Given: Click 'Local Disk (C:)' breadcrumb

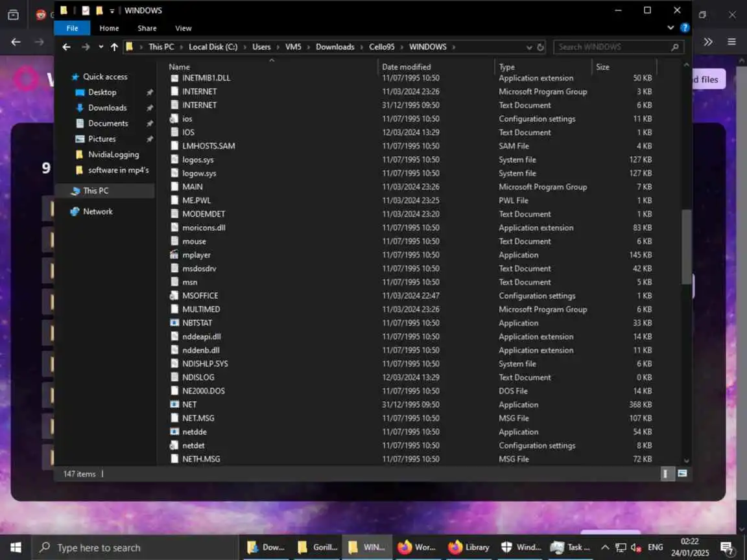Looking at the screenshot, I should pyautogui.click(x=213, y=47).
